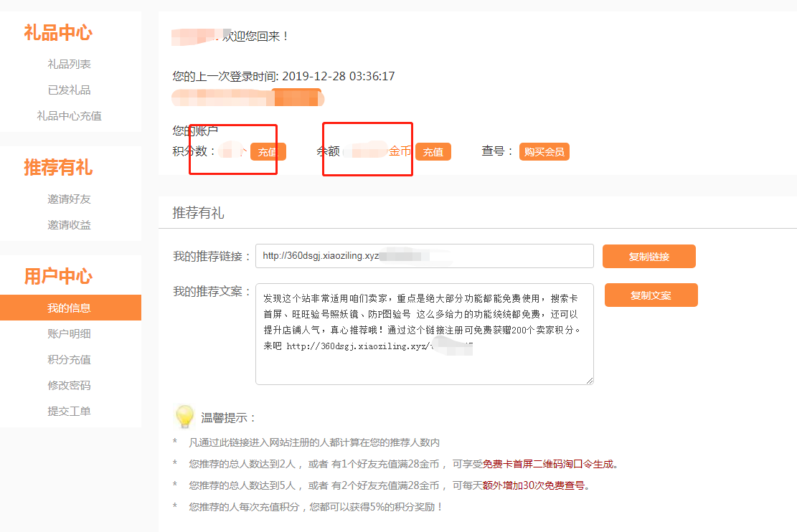The image size is (797, 532).
Task: Focus the 我的推荐链接 URL field
Action: (424, 256)
